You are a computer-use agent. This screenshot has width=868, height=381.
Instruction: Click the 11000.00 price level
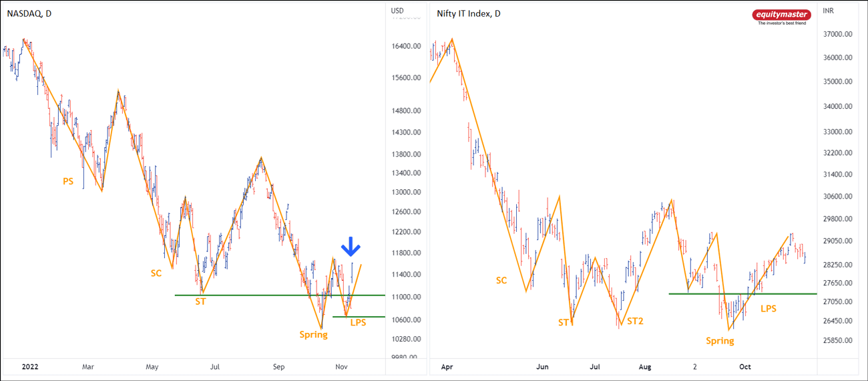[406, 297]
